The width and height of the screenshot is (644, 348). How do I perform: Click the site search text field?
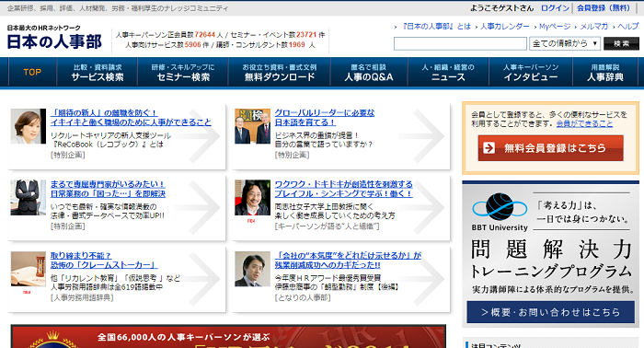click(460, 43)
